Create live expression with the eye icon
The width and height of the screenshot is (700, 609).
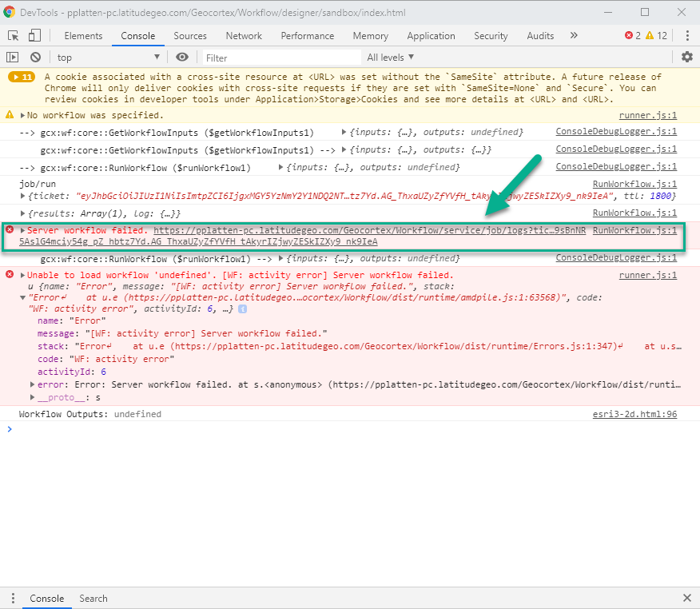(182, 58)
